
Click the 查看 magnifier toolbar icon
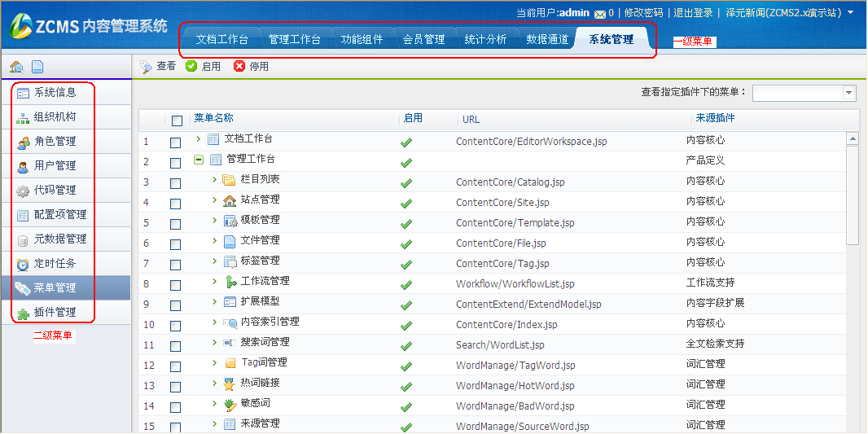click(x=146, y=67)
